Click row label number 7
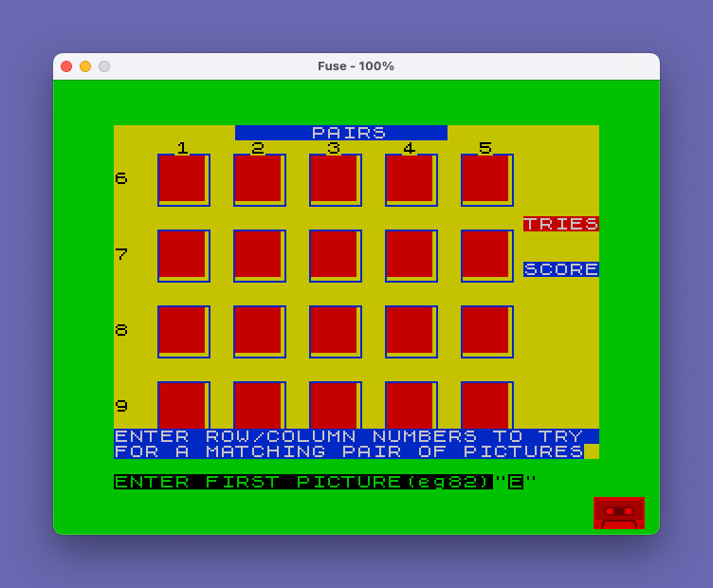The image size is (713, 588). (x=121, y=254)
